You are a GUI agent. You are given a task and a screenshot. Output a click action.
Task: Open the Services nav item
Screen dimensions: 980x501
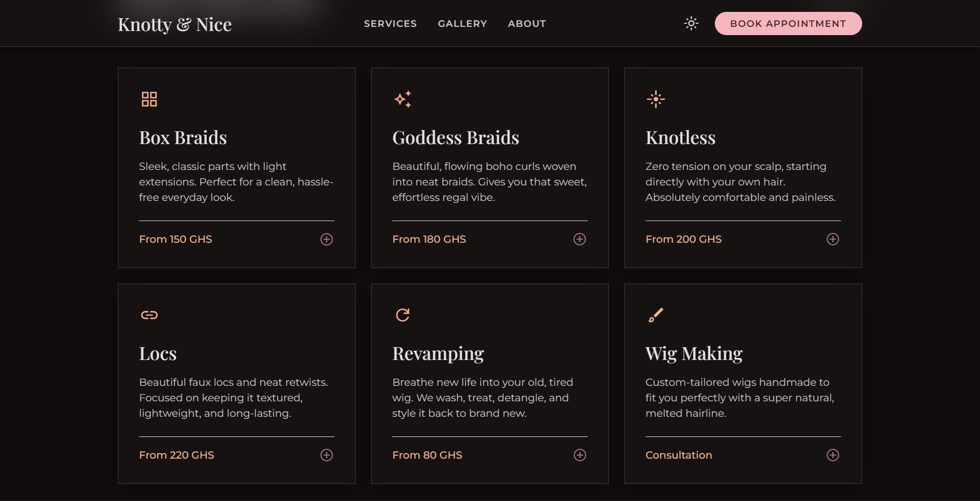[390, 24]
